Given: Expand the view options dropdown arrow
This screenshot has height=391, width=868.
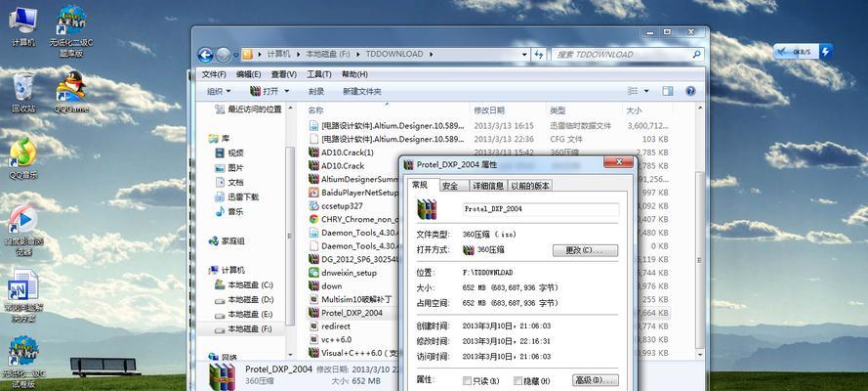Looking at the screenshot, I should (x=646, y=91).
